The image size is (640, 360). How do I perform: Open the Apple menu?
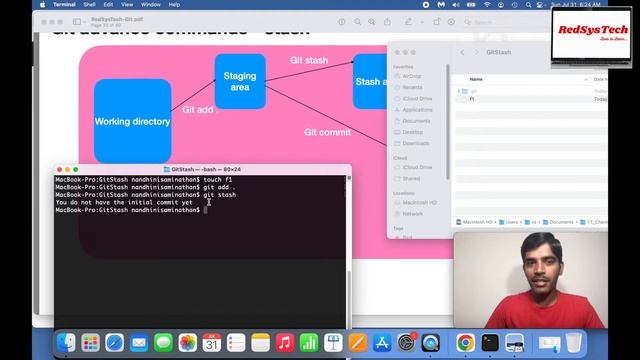[43, 4]
